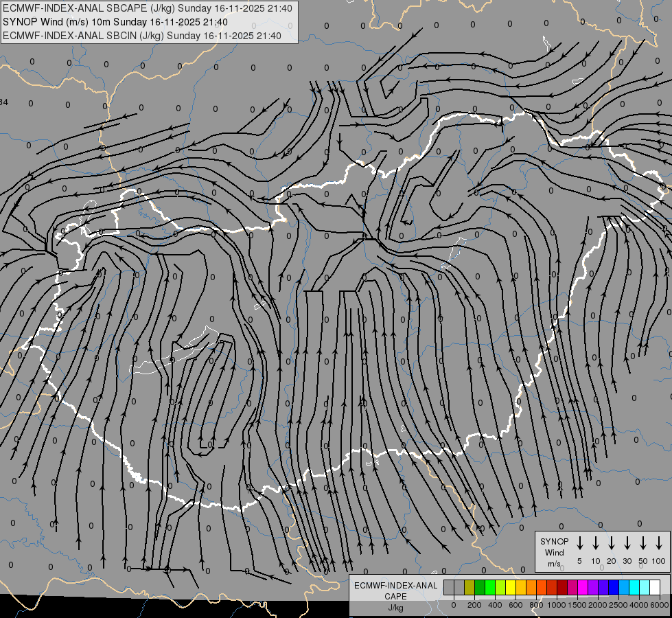Click the '10' wind speed legend value

tap(596, 561)
